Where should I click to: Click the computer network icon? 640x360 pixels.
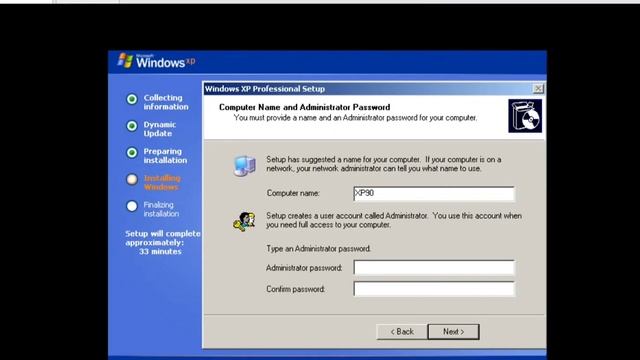click(x=244, y=166)
